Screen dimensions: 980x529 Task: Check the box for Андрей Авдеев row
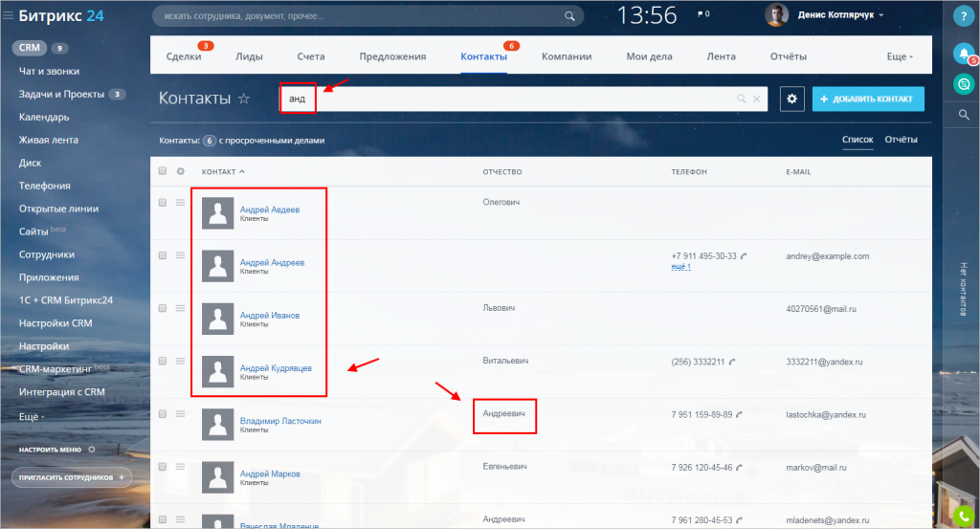[x=163, y=203]
